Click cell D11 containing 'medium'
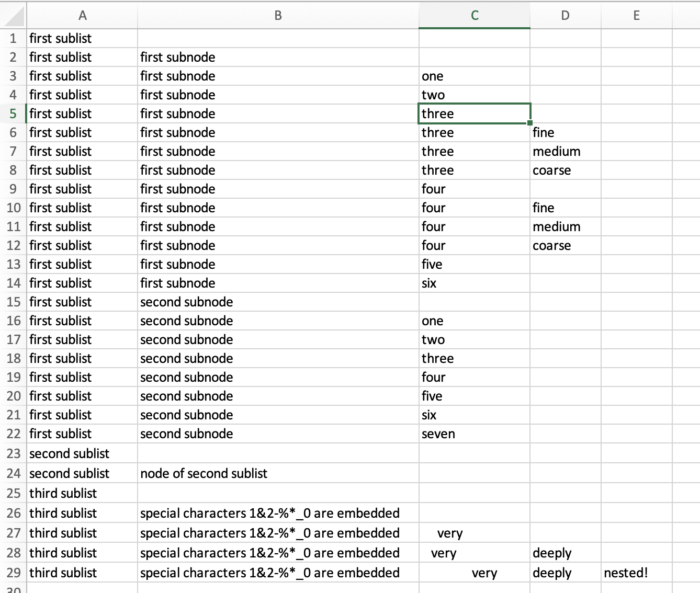The height and width of the screenshot is (593, 700). pyautogui.click(x=566, y=226)
